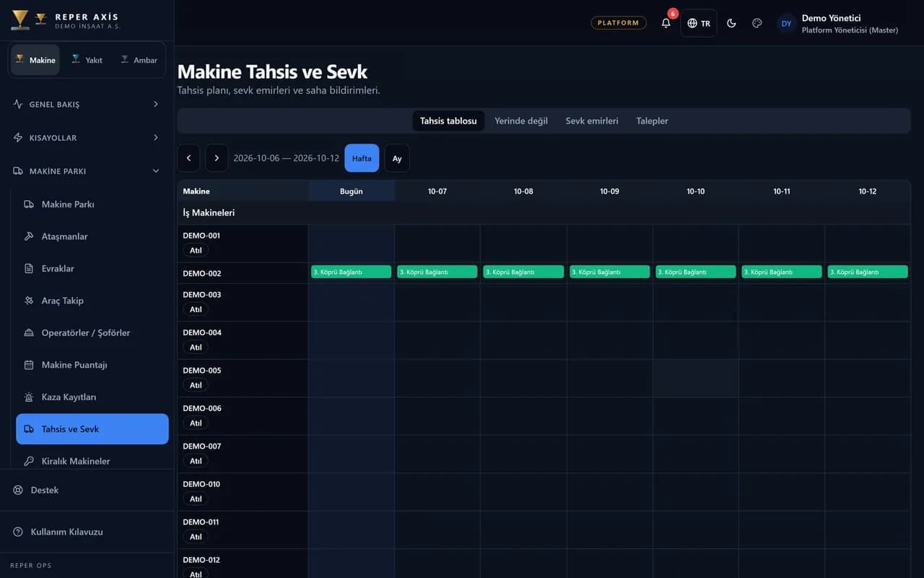Image resolution: width=924 pixels, height=578 pixels.
Task: Click the Kiralık Makineler key icon
Action: pyautogui.click(x=29, y=461)
